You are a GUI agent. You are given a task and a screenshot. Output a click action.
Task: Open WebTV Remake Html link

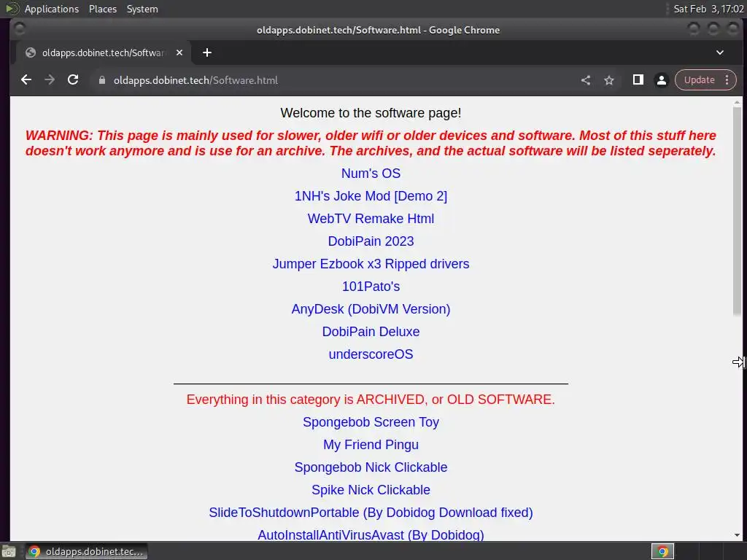[x=371, y=219]
